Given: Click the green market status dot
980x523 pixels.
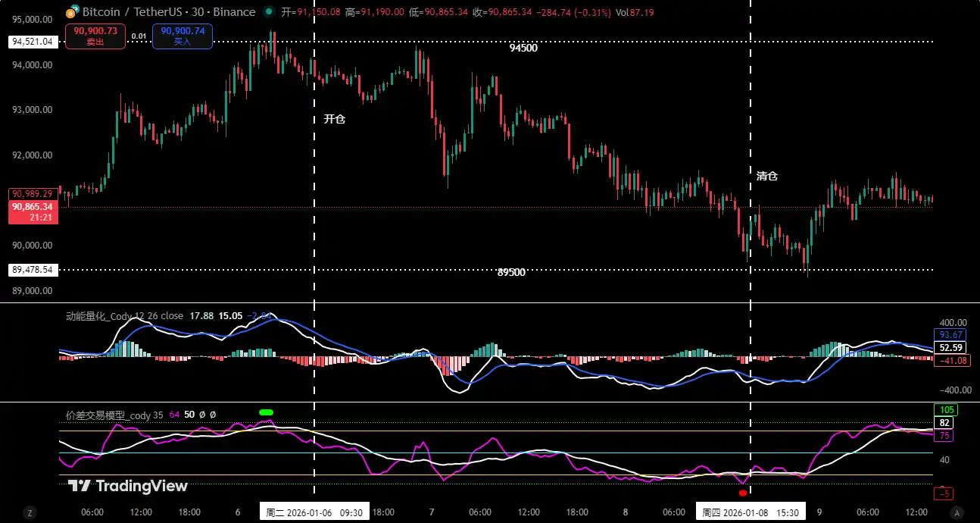Looking at the screenshot, I should [x=269, y=12].
